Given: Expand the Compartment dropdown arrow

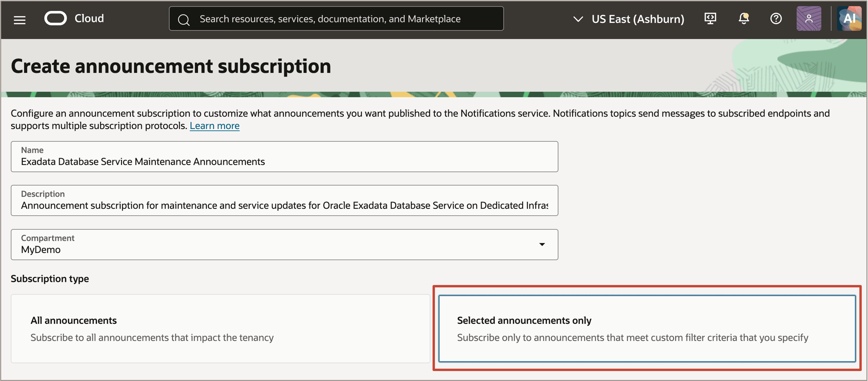Looking at the screenshot, I should pyautogui.click(x=542, y=244).
